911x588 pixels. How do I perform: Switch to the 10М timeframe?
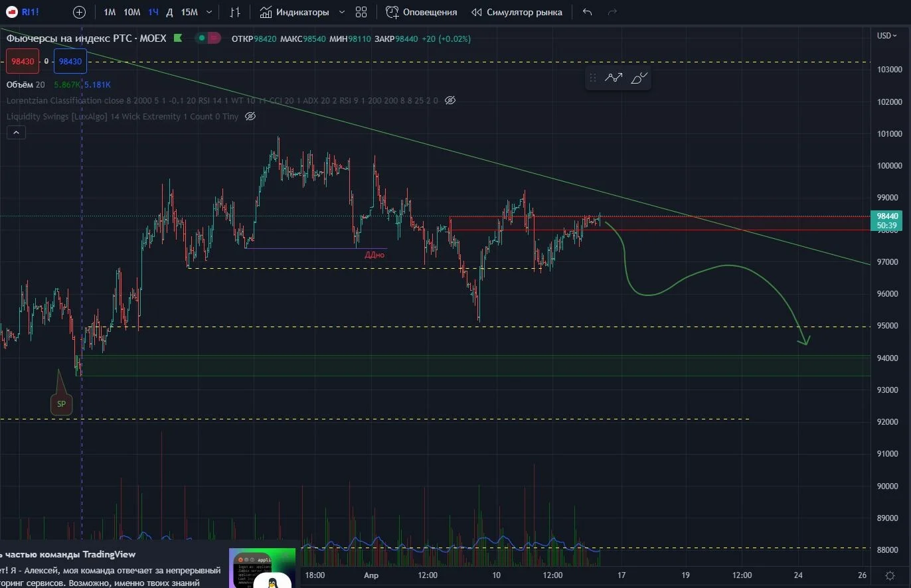pyautogui.click(x=131, y=12)
